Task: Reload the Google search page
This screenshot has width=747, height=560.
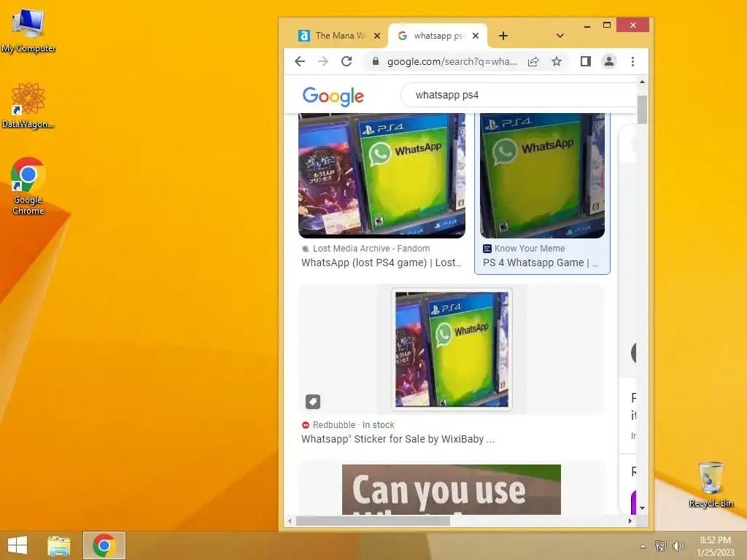Action: pyautogui.click(x=347, y=61)
